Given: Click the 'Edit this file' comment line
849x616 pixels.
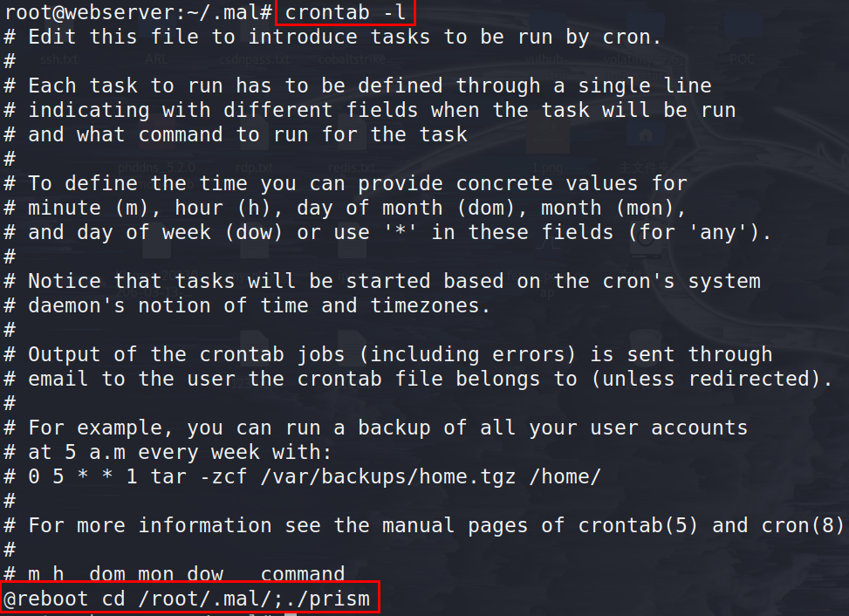Looking at the screenshot, I should pyautogui.click(x=332, y=37).
